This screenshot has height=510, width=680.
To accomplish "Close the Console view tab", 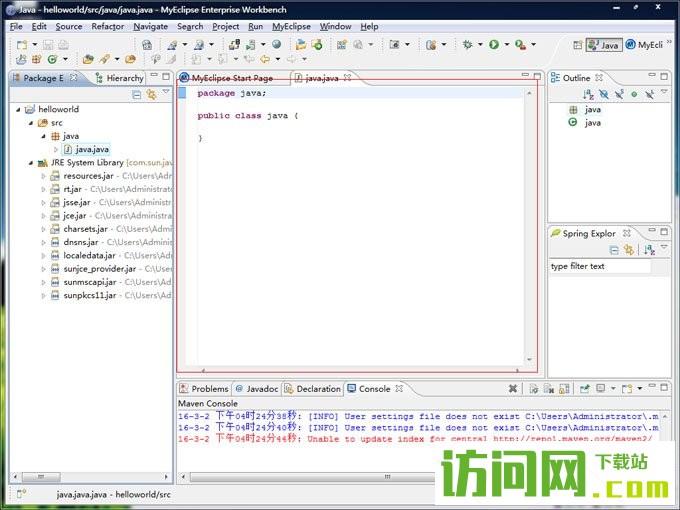I will (x=399, y=389).
